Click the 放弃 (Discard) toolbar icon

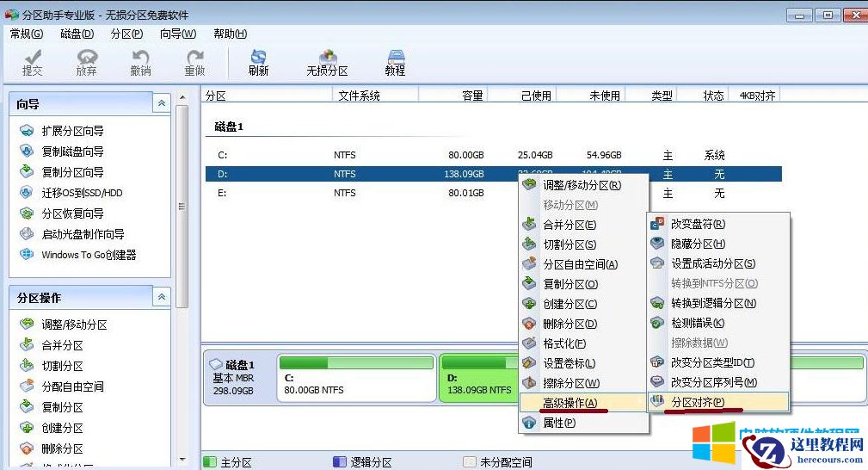tap(86, 63)
